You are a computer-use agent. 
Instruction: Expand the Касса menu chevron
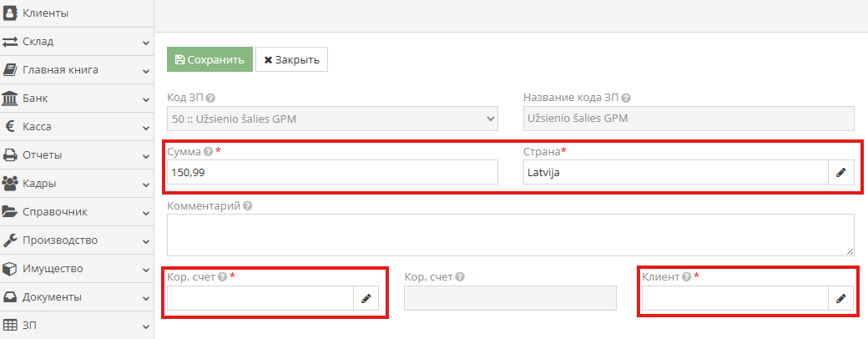click(145, 128)
